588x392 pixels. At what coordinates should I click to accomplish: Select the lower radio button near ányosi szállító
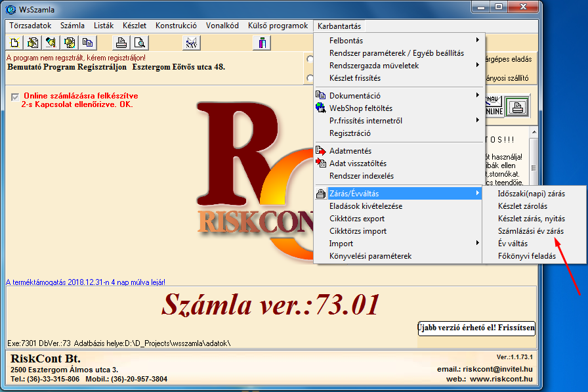click(310, 77)
